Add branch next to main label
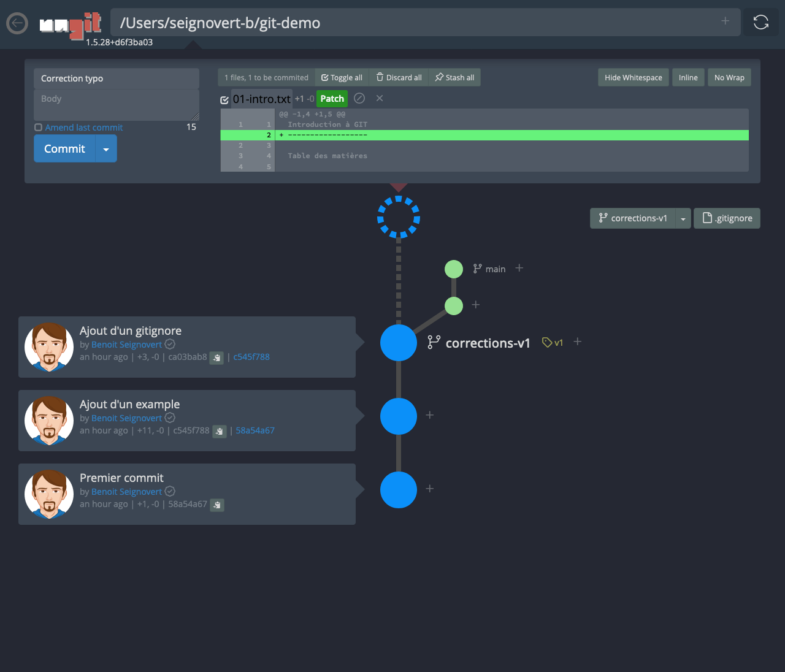The height and width of the screenshot is (672, 785). click(x=519, y=268)
